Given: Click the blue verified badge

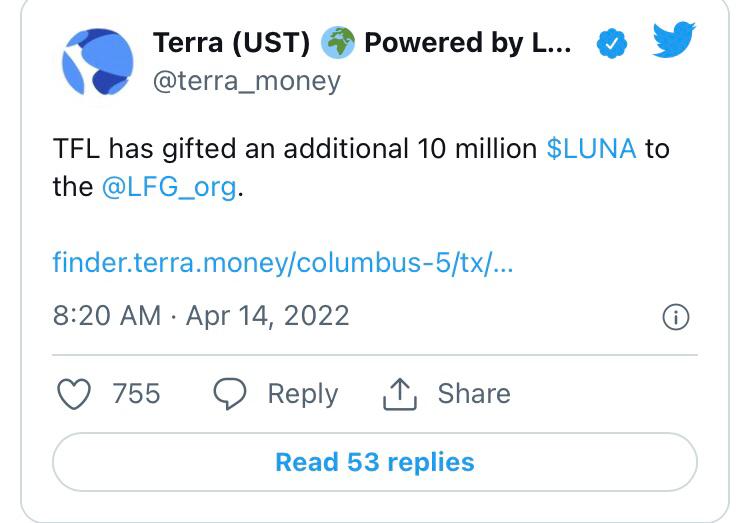Looking at the screenshot, I should [611, 44].
